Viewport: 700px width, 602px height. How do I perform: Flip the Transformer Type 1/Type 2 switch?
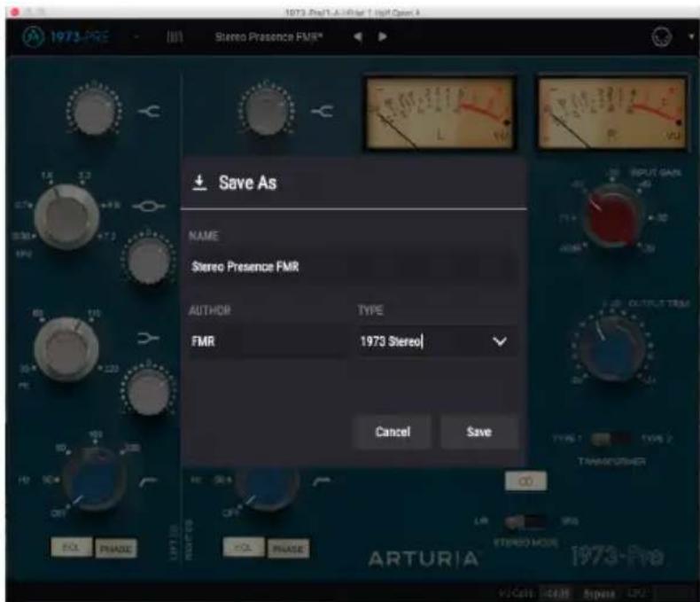pos(611,439)
